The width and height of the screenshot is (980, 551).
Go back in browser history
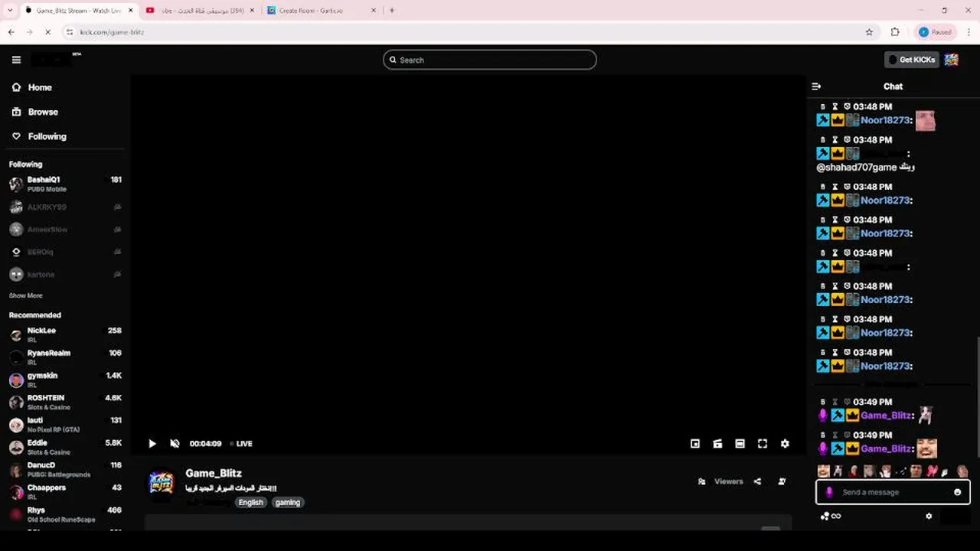[x=11, y=32]
